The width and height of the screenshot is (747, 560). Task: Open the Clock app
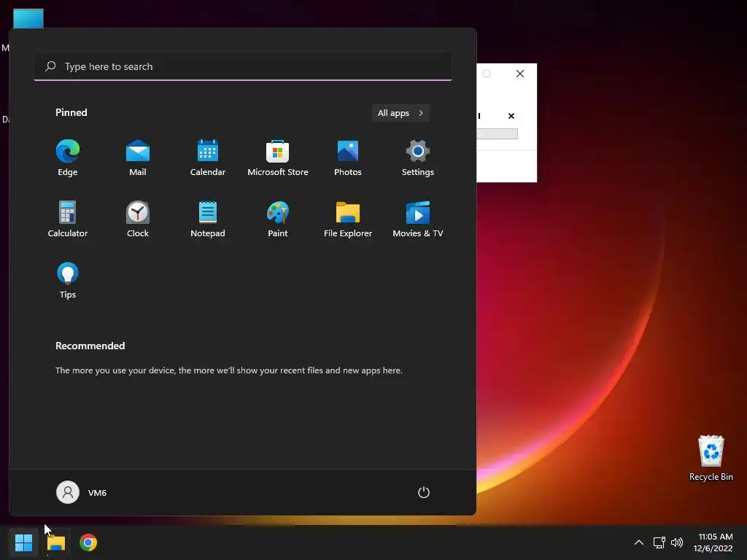(138, 219)
